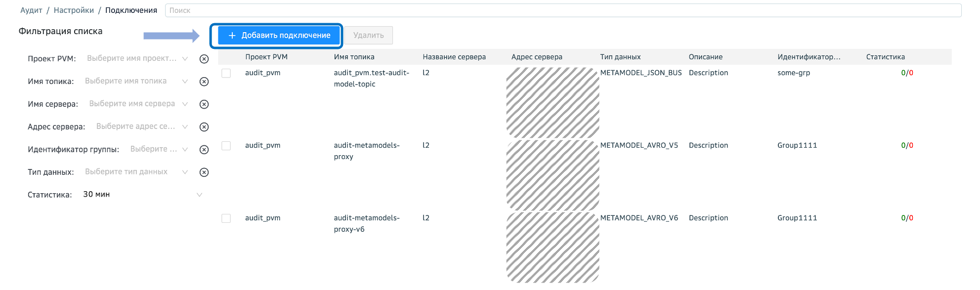Clear the Идентификатор группы filter
The image size is (980, 290).
pos(204,150)
